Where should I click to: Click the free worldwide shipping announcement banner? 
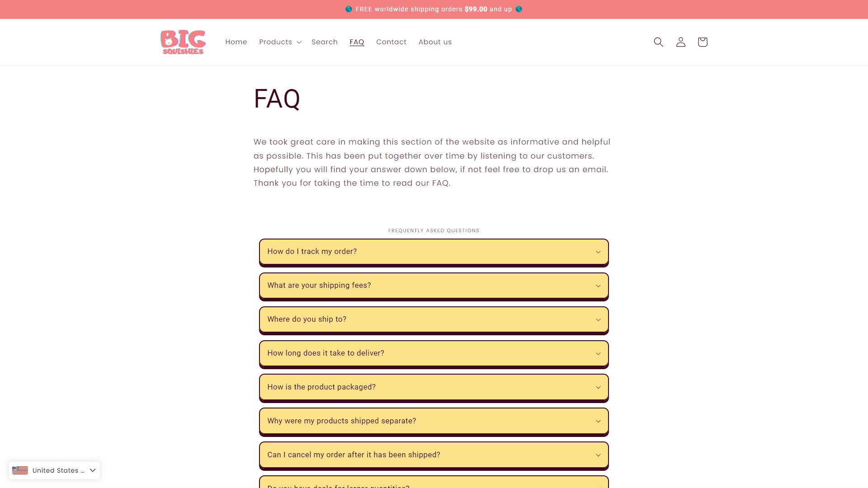point(434,9)
